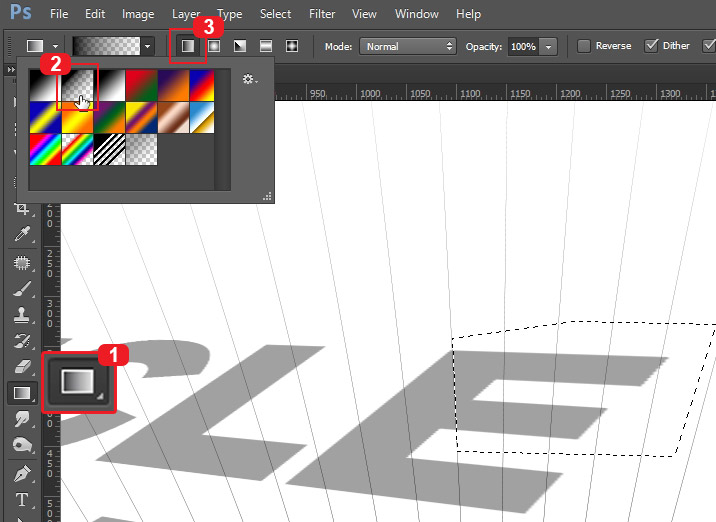This screenshot has width=716, height=522.
Task: Select the Sponge tool
Action: pyautogui.click(x=22, y=444)
